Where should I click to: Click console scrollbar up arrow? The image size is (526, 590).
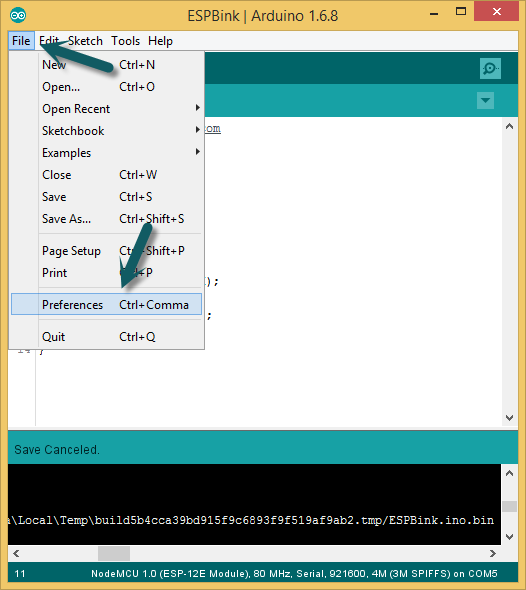(509, 473)
